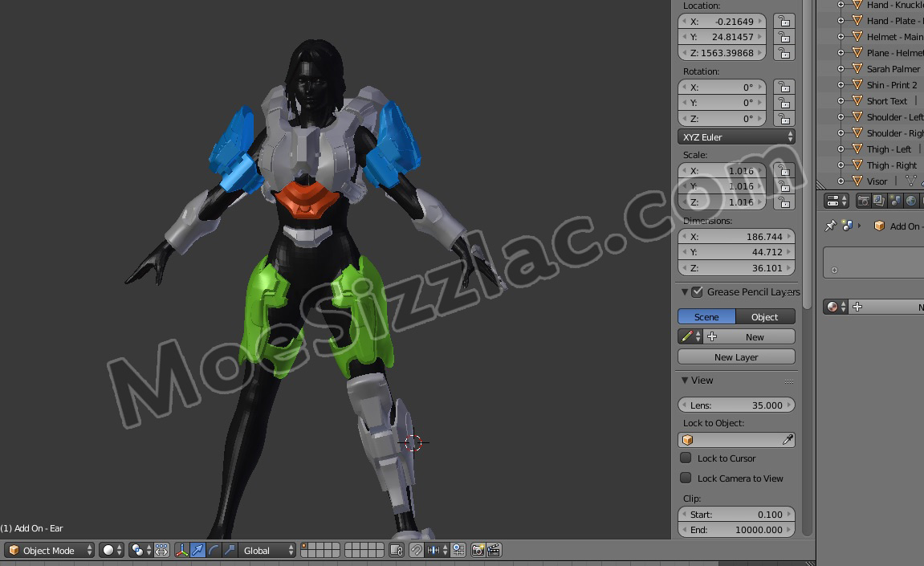Open the viewport shading dropdown
The width and height of the screenshot is (924, 566).
pos(112,550)
